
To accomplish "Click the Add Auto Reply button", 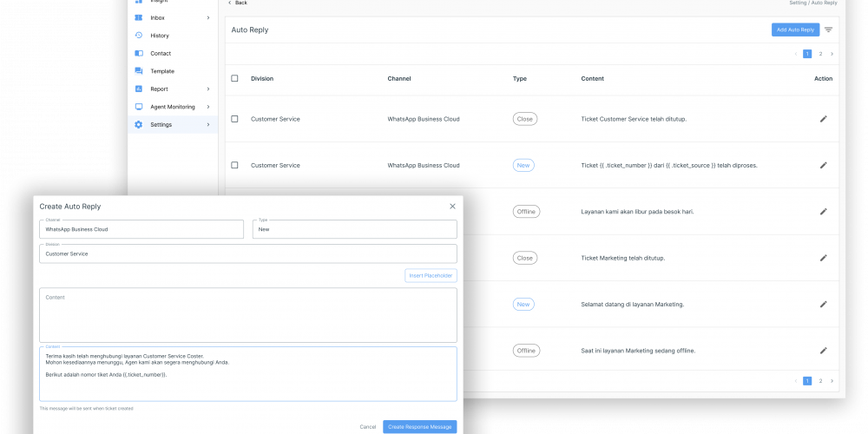I will click(794, 30).
